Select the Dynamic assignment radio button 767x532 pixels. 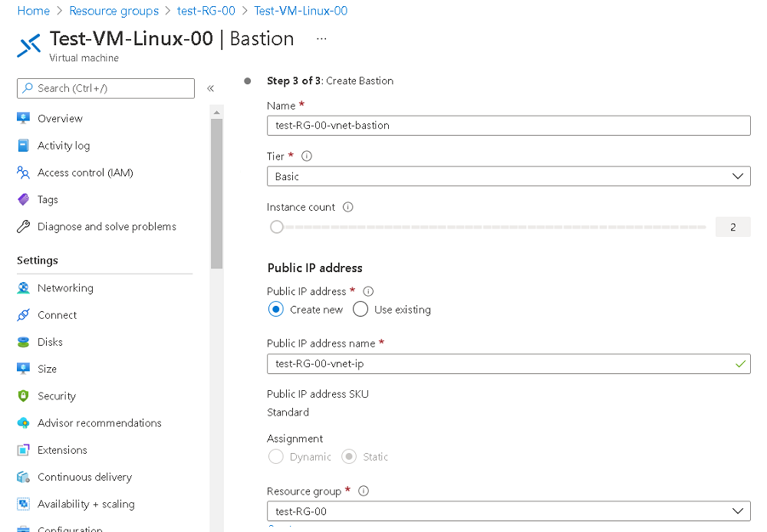point(276,457)
